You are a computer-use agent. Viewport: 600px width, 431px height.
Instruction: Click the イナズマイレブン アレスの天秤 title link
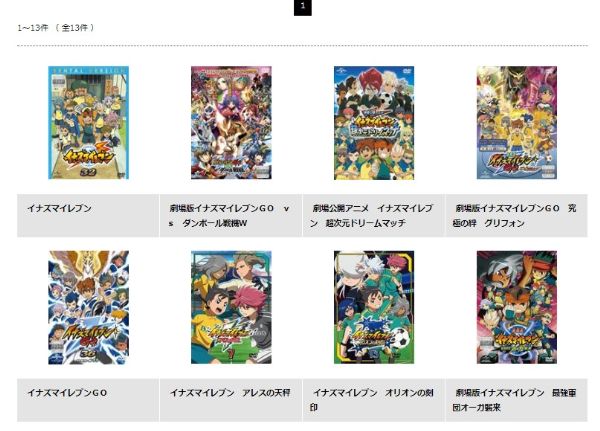click(x=230, y=393)
